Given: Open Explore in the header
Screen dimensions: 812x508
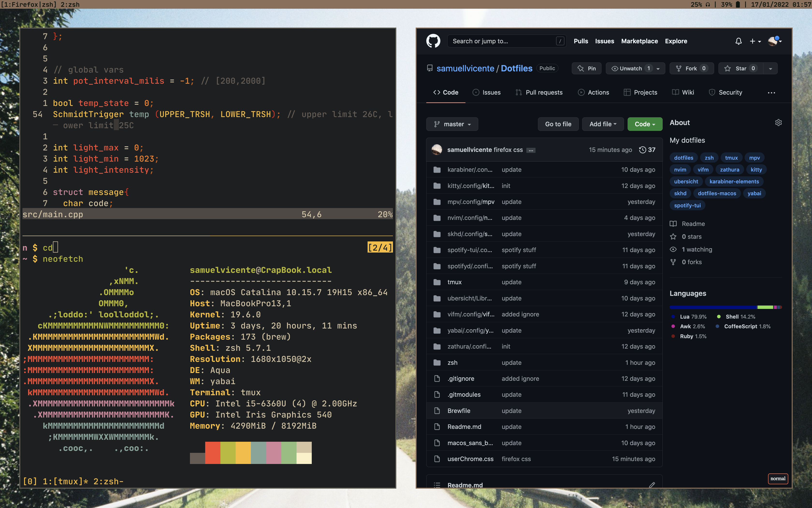Looking at the screenshot, I should [x=676, y=41].
